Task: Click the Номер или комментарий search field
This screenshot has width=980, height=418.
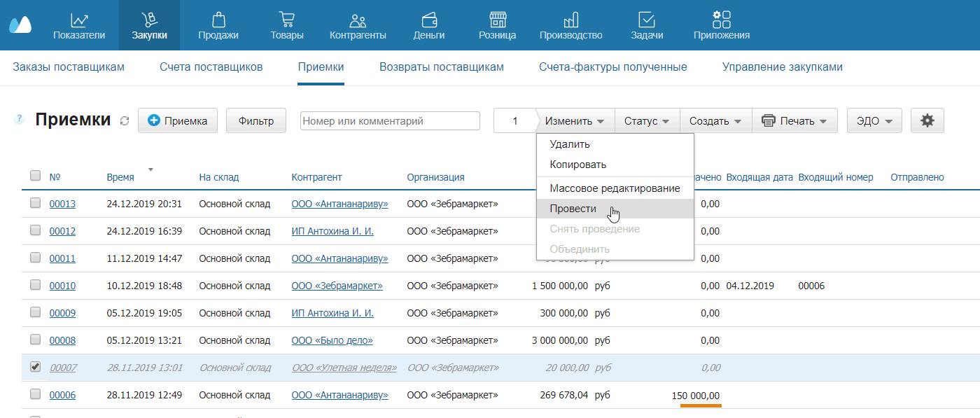Action: [390, 120]
